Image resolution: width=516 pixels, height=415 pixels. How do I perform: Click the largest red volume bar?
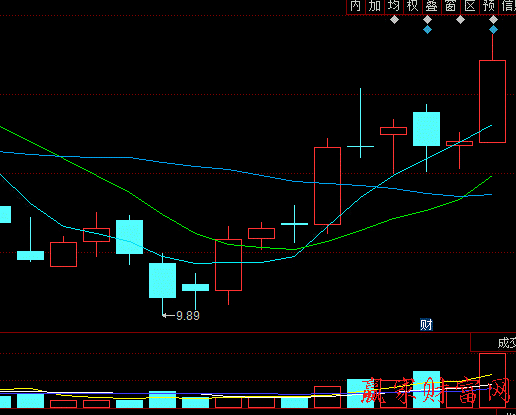(x=492, y=380)
